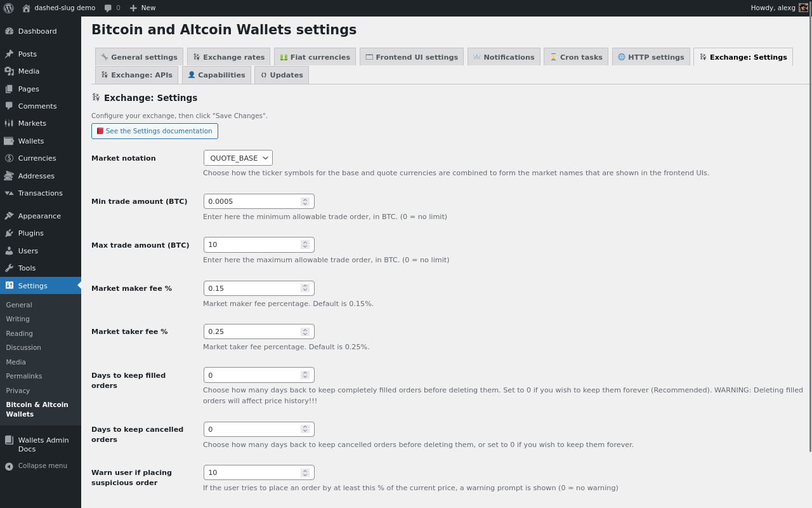
Task: Click the Currencies dollar icon
Action: pyautogui.click(x=9, y=158)
